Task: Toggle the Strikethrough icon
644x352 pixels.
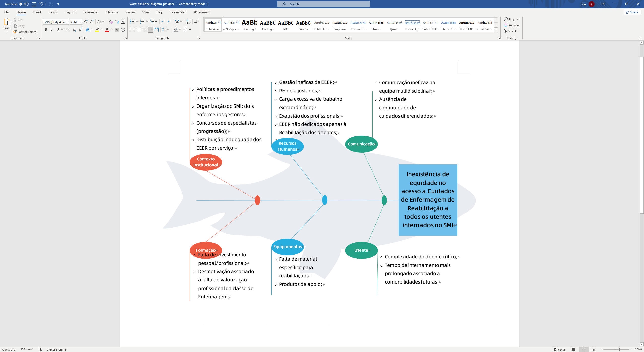Action: tap(67, 30)
